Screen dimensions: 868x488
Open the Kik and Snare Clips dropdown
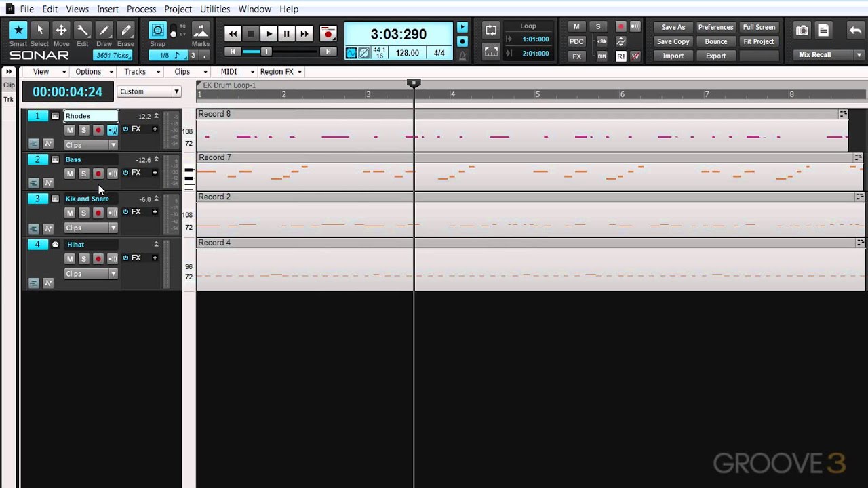[x=91, y=228]
